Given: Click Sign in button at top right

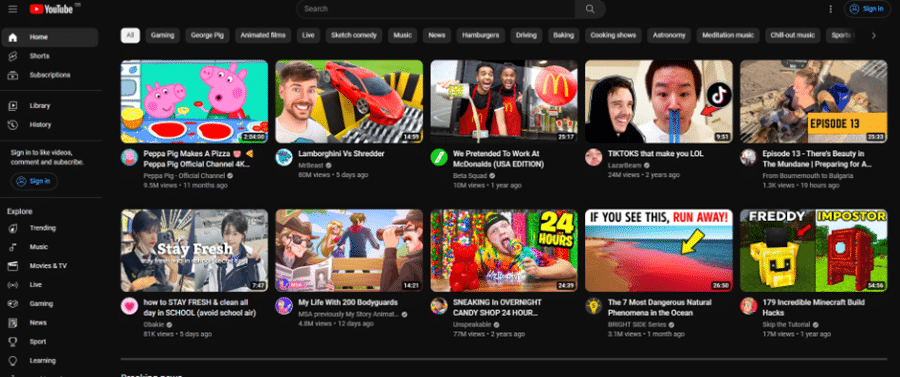Looking at the screenshot, I should pyautogui.click(x=867, y=9).
